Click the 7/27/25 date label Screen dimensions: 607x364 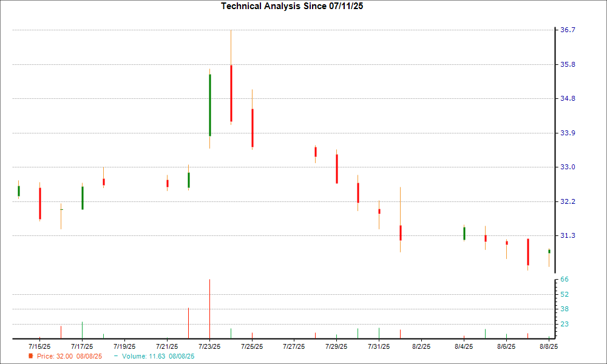(294, 346)
